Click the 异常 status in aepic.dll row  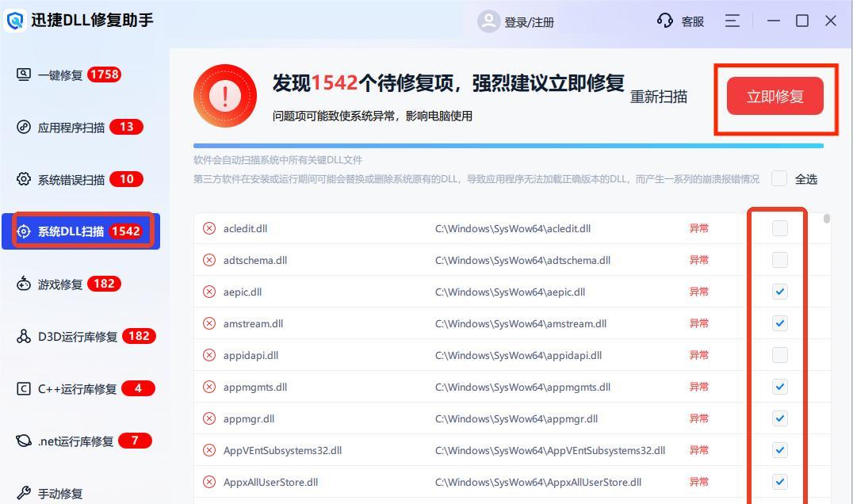(699, 292)
